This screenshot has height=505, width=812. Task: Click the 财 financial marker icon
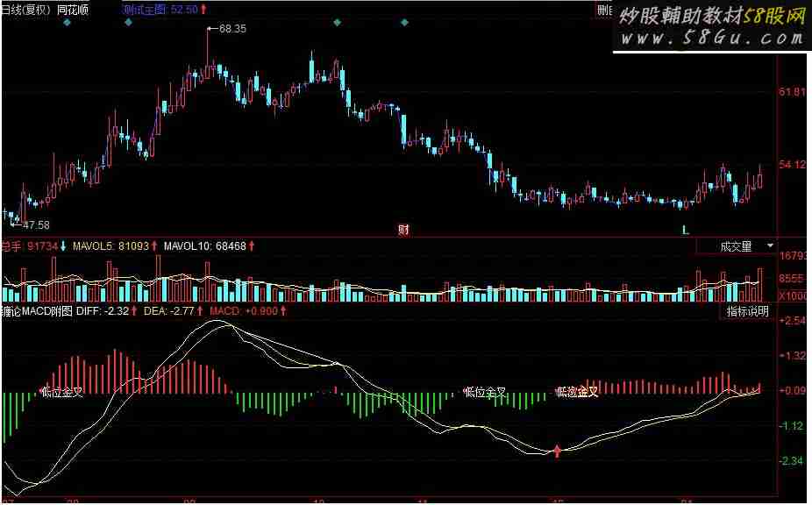coord(403,230)
